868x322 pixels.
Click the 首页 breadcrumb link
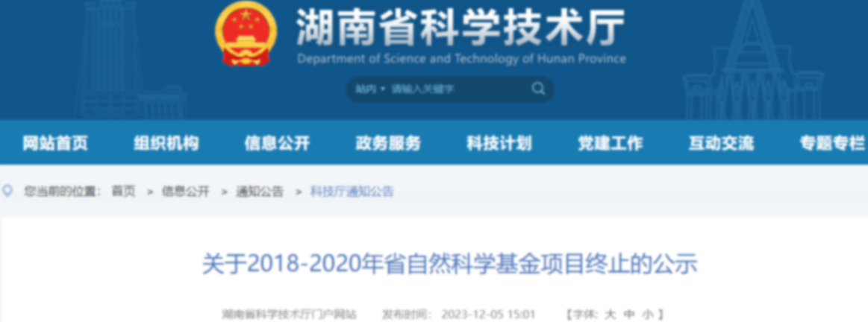123,192
